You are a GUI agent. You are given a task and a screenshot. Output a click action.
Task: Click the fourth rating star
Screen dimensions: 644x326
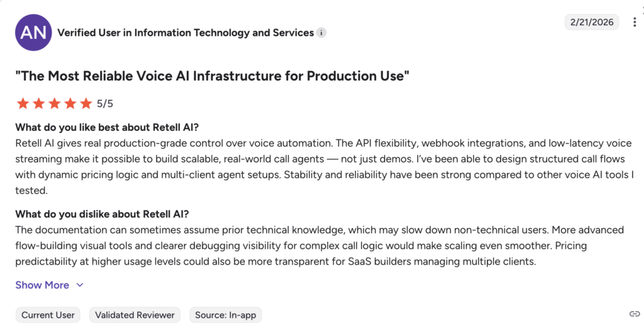(70, 103)
